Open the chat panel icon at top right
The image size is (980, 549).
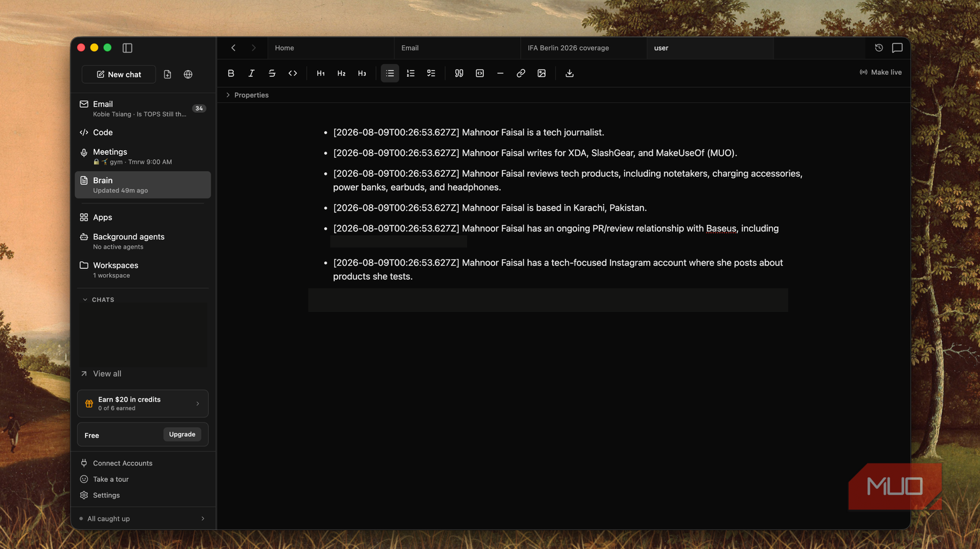click(x=897, y=47)
